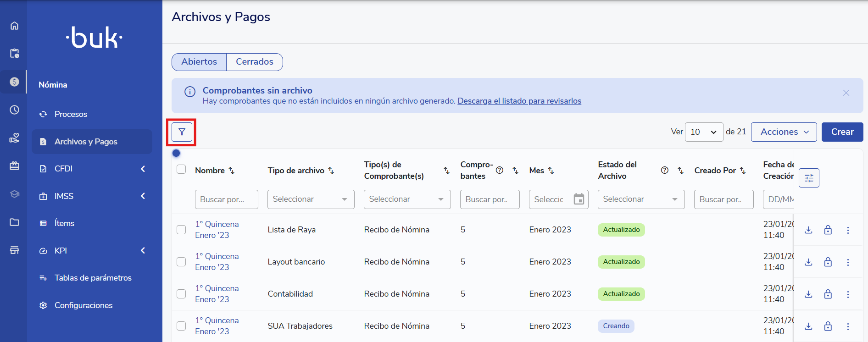
Task: Open the Acciones dropdown
Action: (x=784, y=132)
